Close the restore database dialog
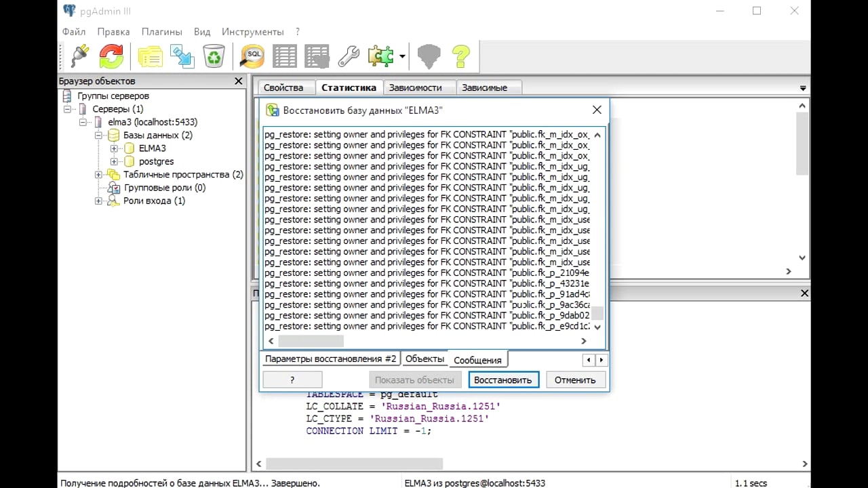The image size is (868, 488). click(597, 110)
